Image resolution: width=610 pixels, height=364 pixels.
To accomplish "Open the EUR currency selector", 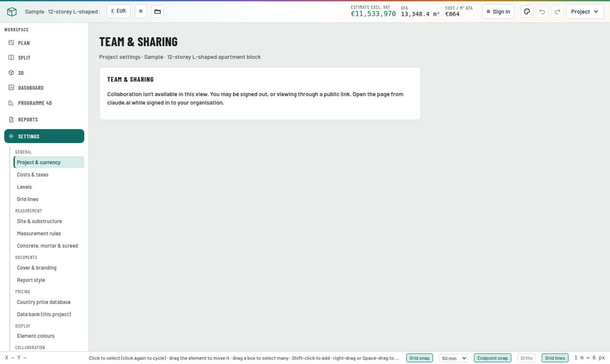I will (x=119, y=11).
